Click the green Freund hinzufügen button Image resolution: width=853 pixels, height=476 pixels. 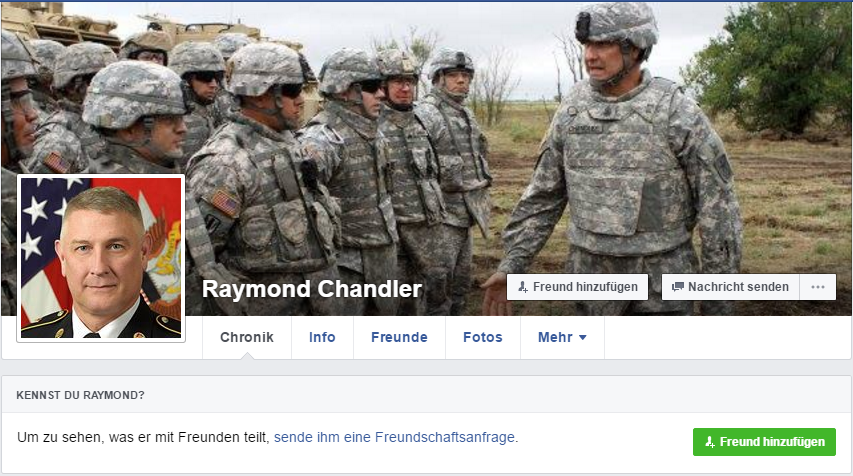pyautogui.click(x=764, y=442)
